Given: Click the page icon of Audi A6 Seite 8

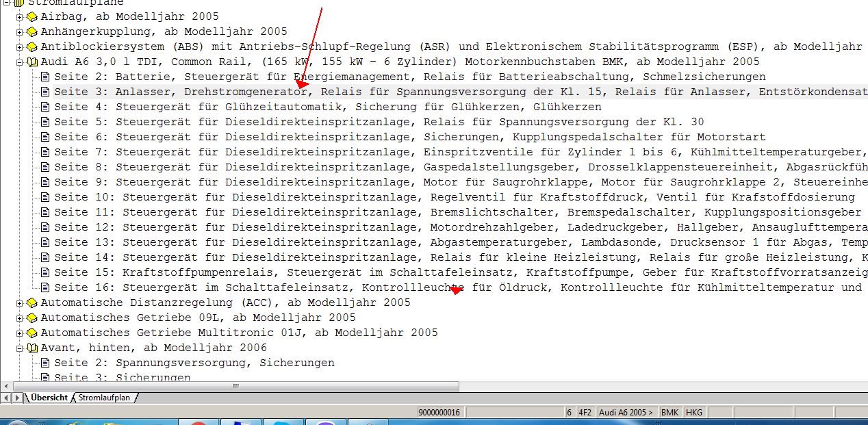Looking at the screenshot, I should (x=45, y=167).
